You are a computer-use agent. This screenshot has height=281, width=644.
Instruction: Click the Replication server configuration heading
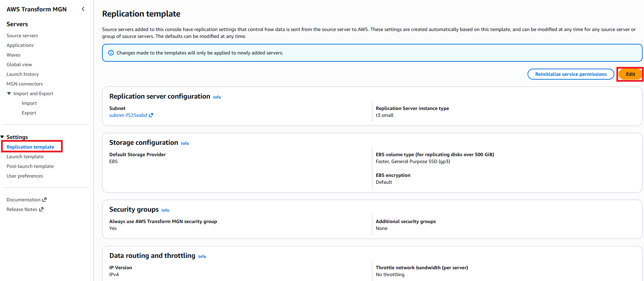pyautogui.click(x=160, y=96)
